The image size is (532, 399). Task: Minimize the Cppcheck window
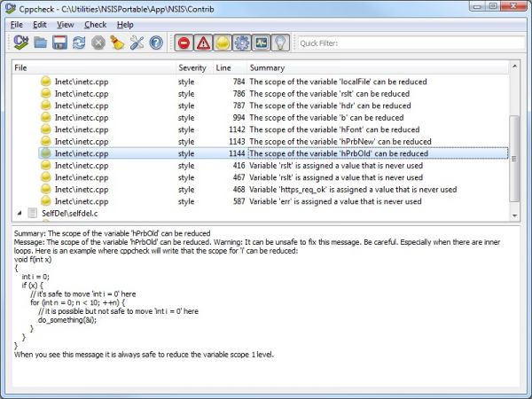point(477,6)
